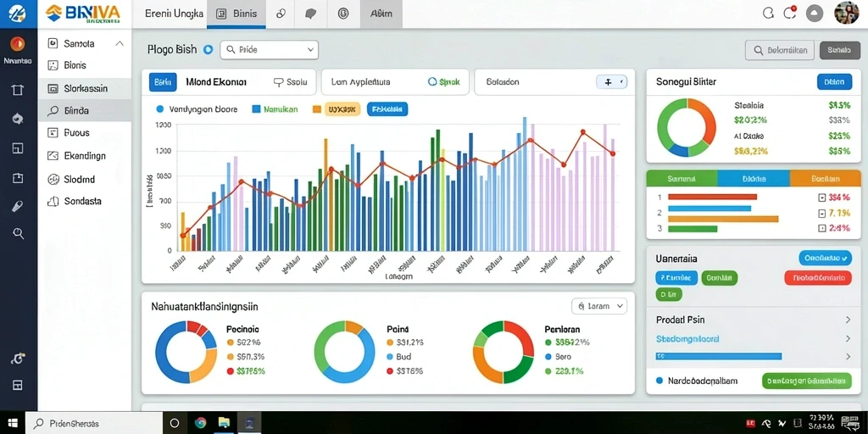Open the notification bell with red dot
The image size is (868, 434).
point(790,14)
